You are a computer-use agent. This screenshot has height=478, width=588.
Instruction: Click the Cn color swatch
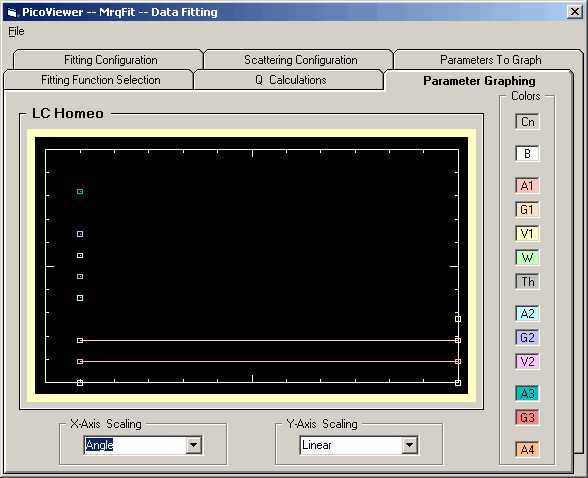pyautogui.click(x=527, y=122)
